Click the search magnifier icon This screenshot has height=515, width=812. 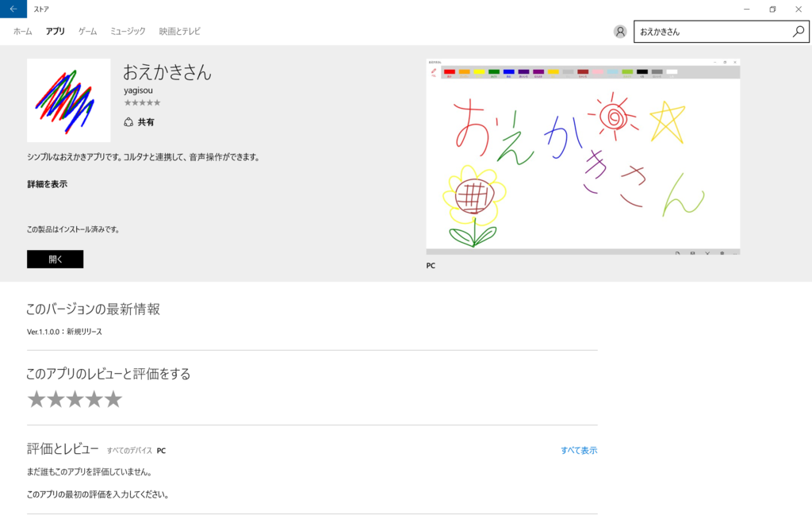click(x=799, y=32)
